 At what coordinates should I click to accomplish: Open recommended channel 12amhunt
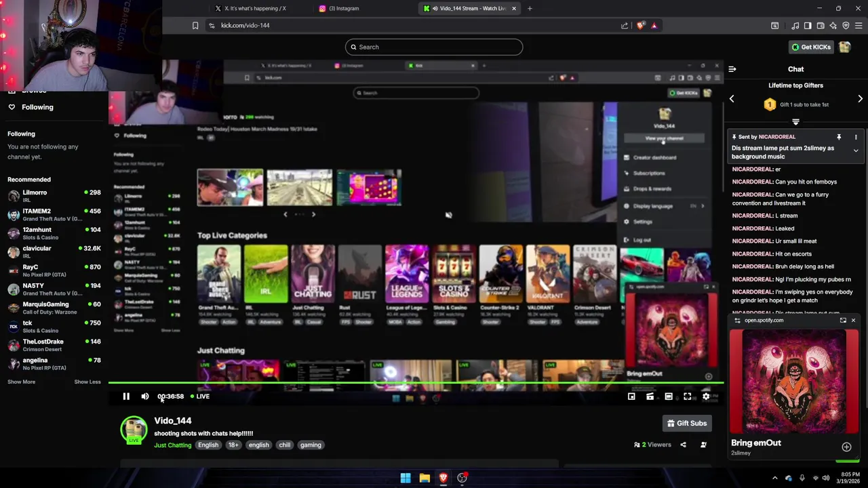54,233
